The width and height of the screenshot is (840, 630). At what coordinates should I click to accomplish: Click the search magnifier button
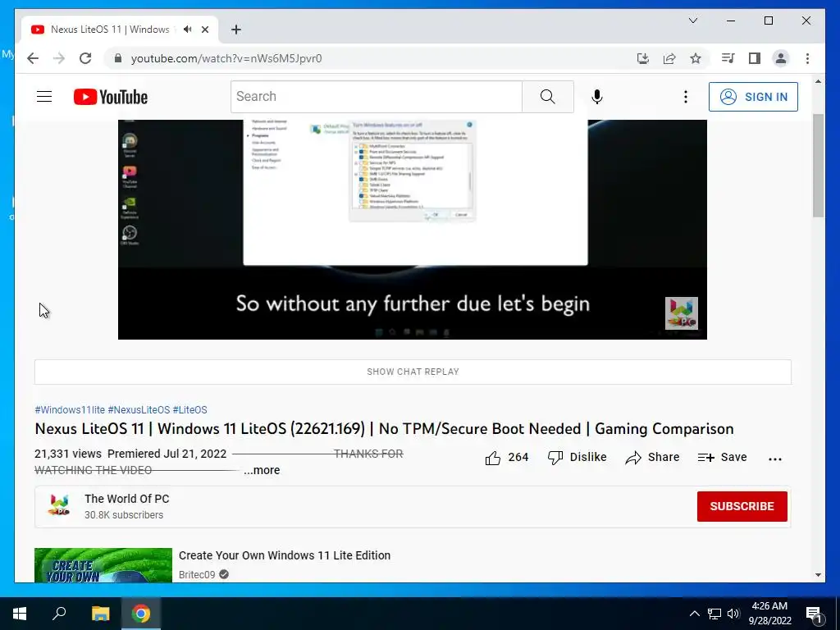point(547,97)
